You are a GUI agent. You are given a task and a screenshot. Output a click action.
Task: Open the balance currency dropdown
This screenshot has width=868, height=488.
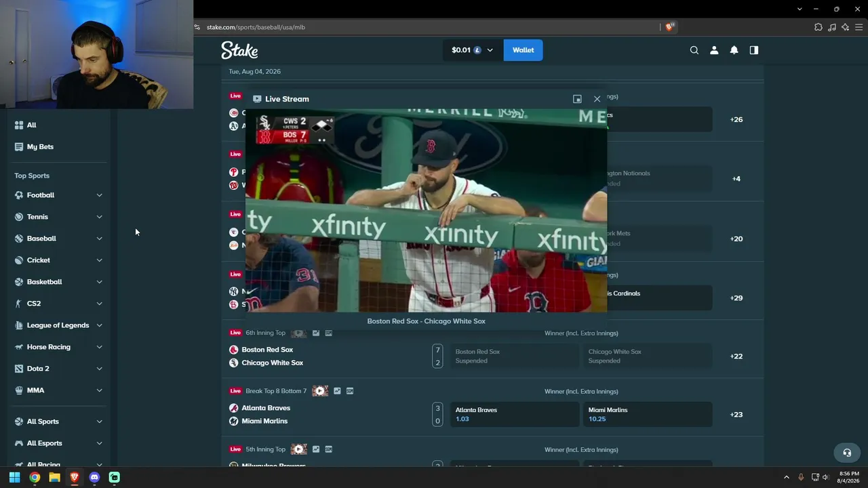tap(473, 50)
